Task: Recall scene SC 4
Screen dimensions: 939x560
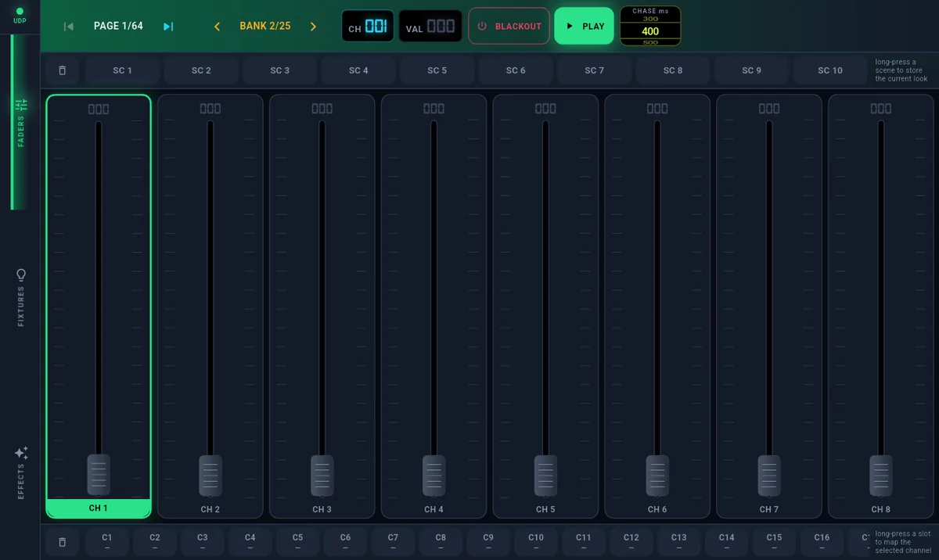Action: pos(358,70)
